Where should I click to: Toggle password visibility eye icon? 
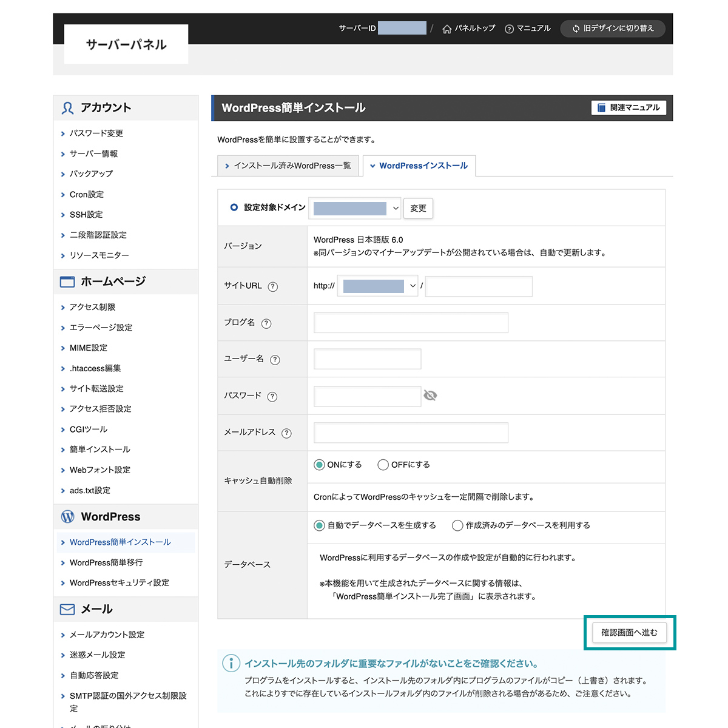point(430,396)
